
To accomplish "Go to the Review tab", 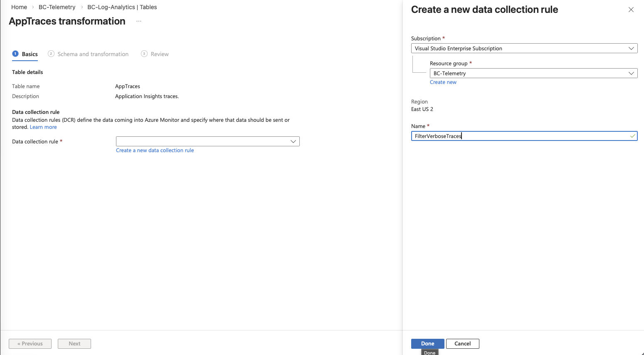I will click(x=160, y=54).
